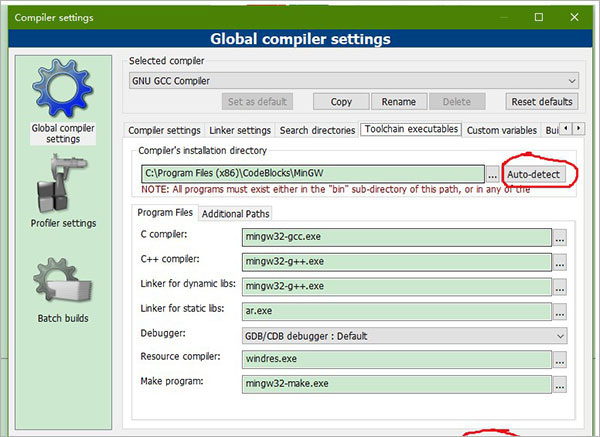This screenshot has height=437, width=600.
Task: Click the C compiler input field
Action: click(x=396, y=238)
